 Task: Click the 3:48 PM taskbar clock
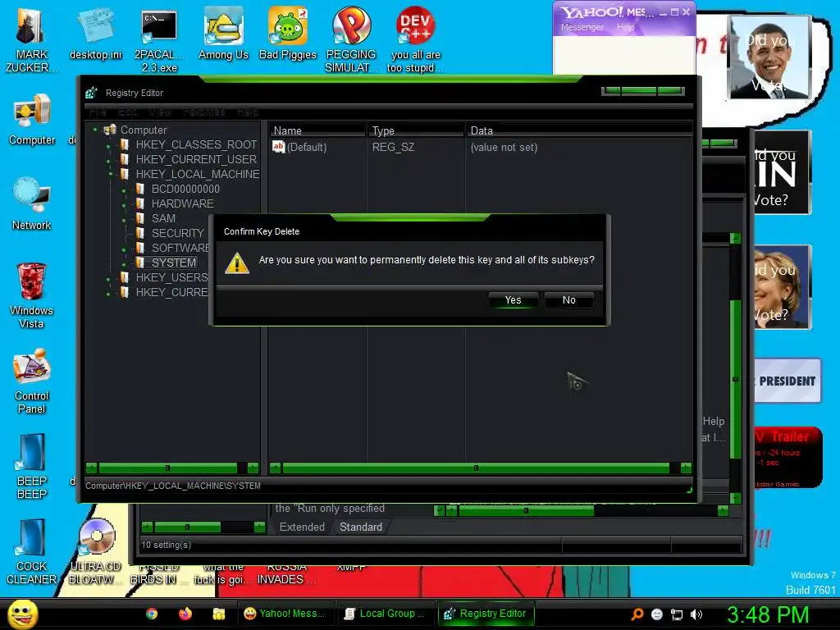[768, 614]
